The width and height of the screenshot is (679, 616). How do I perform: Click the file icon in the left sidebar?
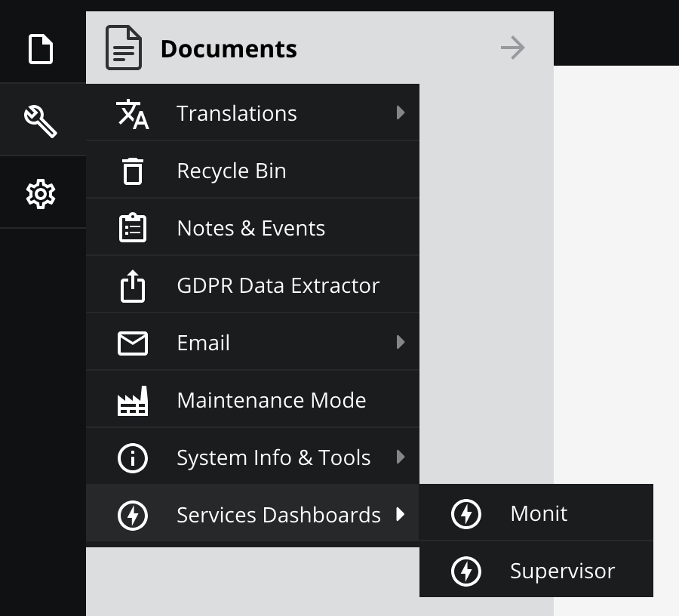(x=41, y=49)
